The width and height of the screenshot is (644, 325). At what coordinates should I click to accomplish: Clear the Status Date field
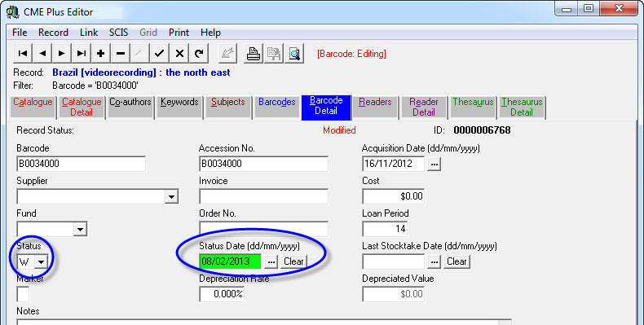pyautogui.click(x=293, y=261)
